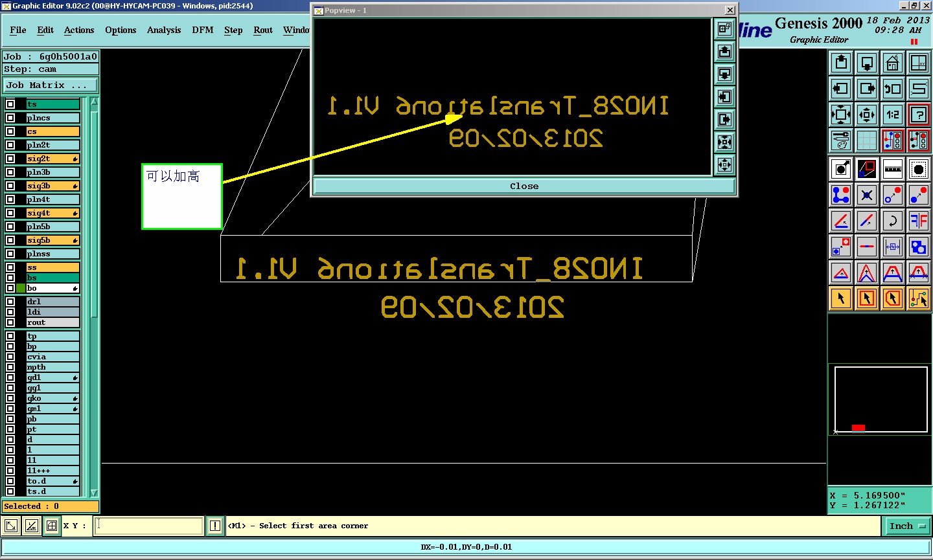Click the layer list scroll down arrow
The height and width of the screenshot is (560, 933).
point(94,493)
